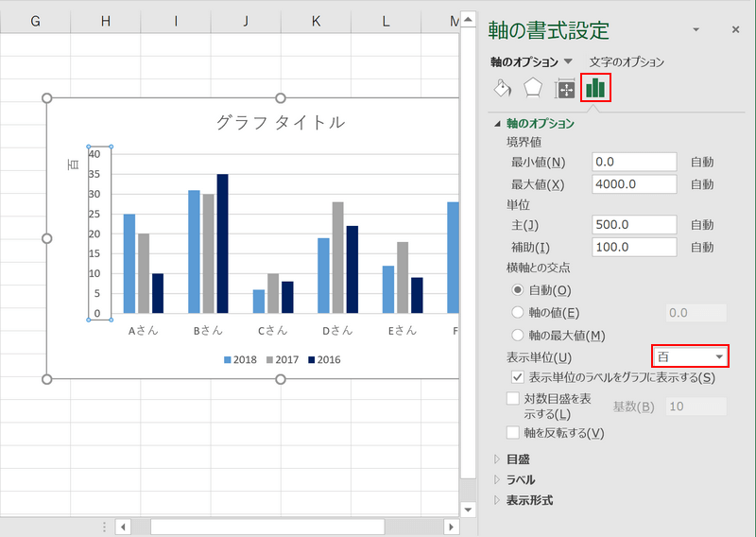Enable the 対数目盛を表示する checkbox
The height and width of the screenshot is (537, 756).
pyautogui.click(x=512, y=399)
